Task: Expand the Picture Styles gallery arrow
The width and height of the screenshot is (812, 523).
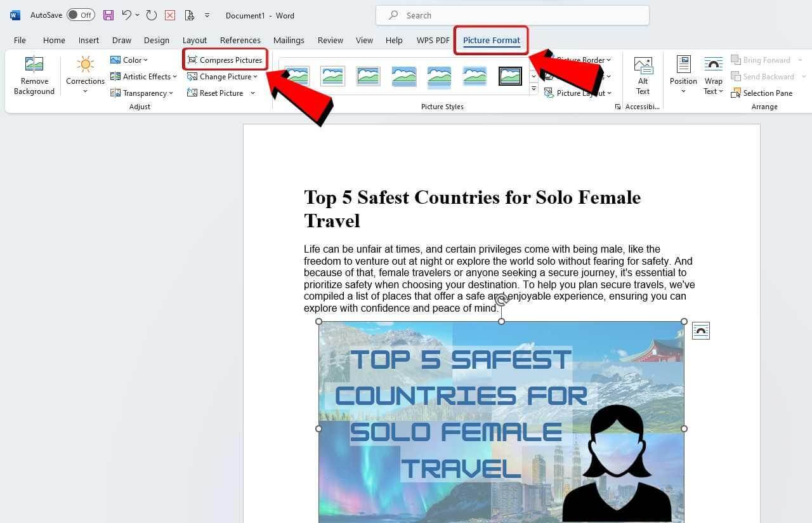Action: [533, 88]
